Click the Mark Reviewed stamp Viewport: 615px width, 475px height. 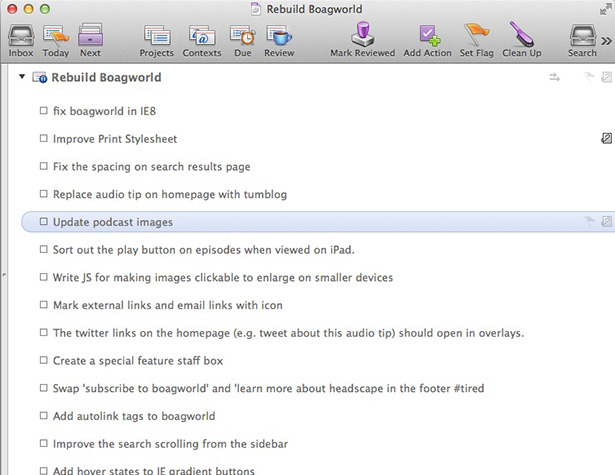point(362,40)
